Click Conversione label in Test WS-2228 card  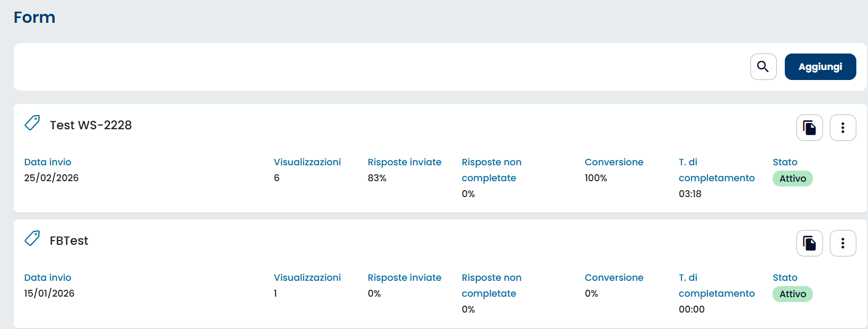[x=614, y=162]
